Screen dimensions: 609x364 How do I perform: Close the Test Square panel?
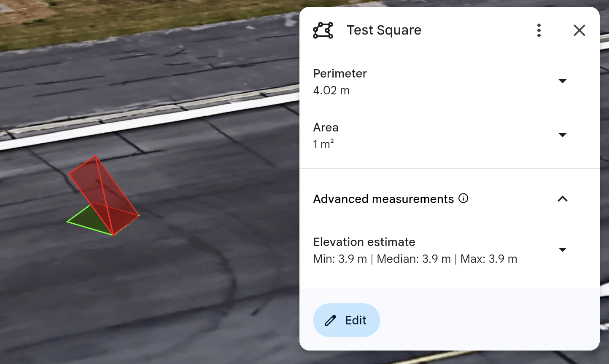[579, 30]
